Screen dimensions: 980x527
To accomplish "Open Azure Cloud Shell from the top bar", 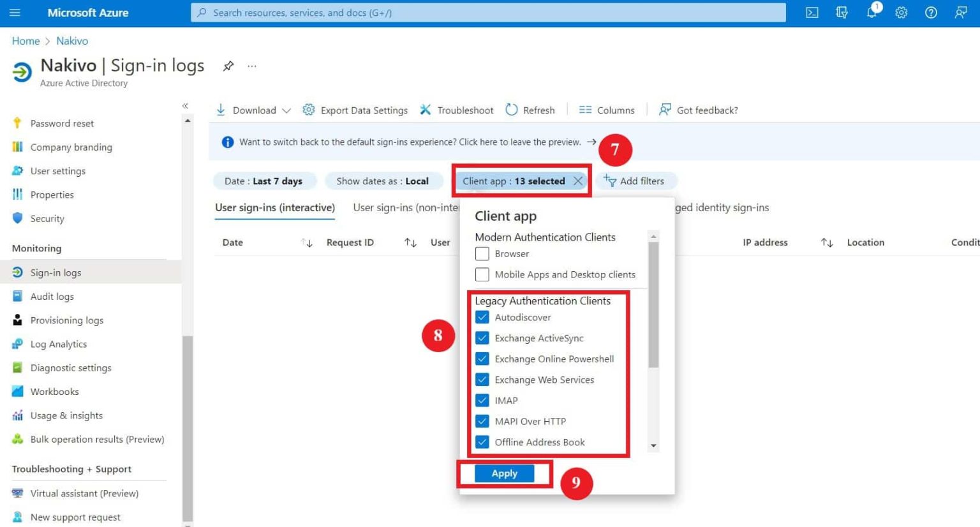I will (x=812, y=12).
